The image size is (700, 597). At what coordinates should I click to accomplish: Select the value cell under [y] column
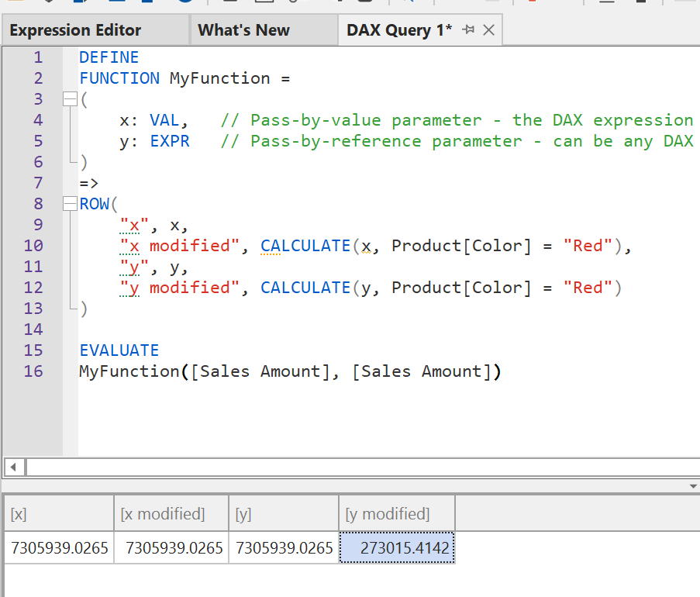(x=284, y=548)
